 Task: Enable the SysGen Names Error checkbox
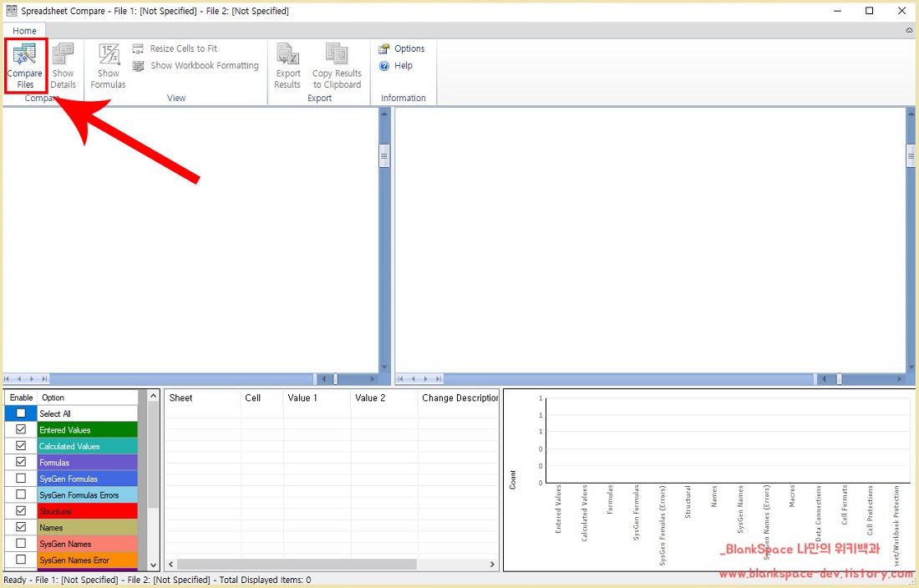coord(21,560)
